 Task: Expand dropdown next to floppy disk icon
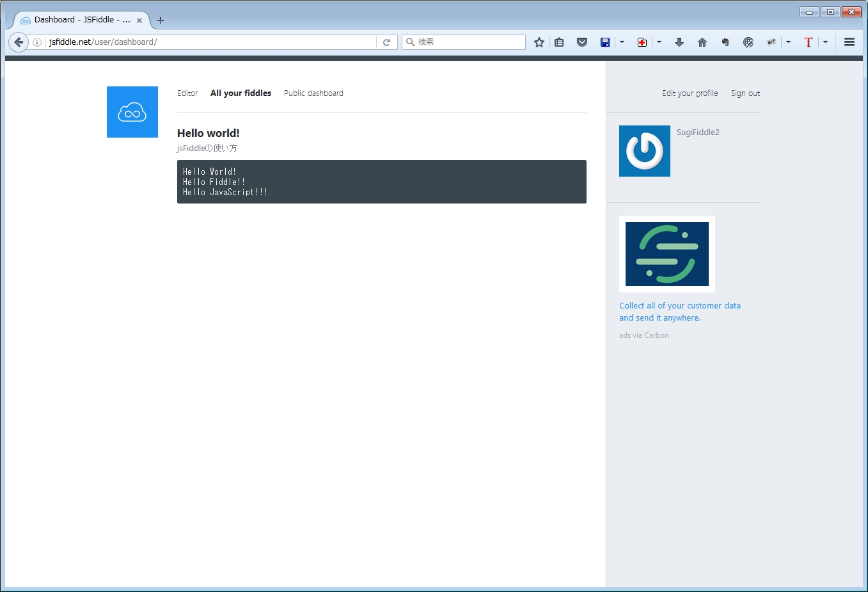click(x=622, y=42)
